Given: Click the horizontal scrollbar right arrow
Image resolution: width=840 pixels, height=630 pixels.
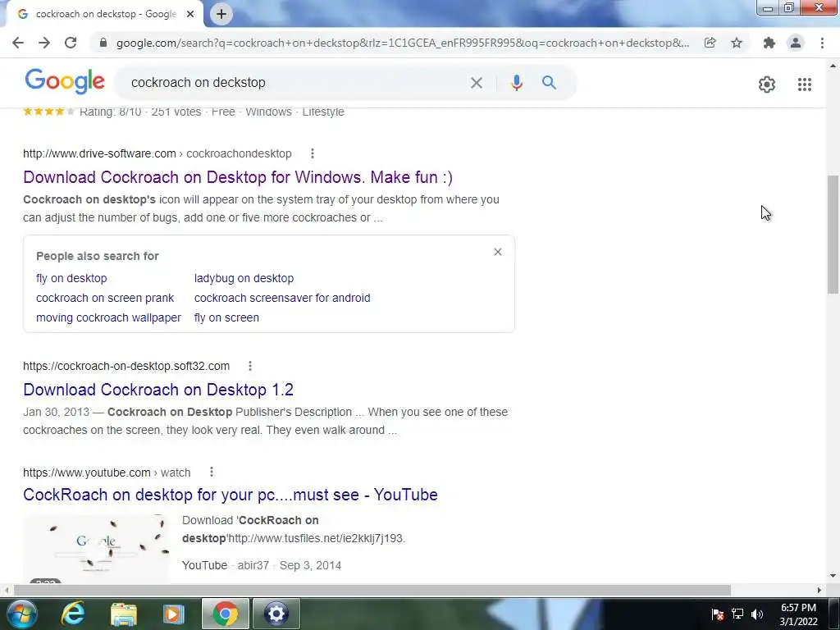Looking at the screenshot, I should click(819, 590).
